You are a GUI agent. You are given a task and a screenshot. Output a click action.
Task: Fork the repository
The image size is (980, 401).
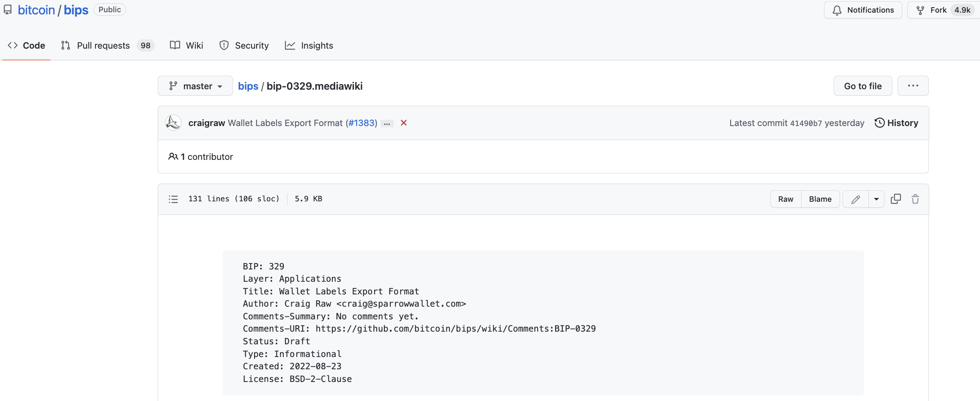(932, 10)
